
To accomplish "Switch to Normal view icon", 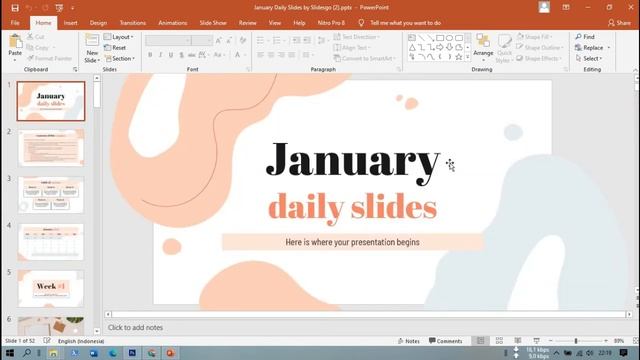I will click(480, 340).
